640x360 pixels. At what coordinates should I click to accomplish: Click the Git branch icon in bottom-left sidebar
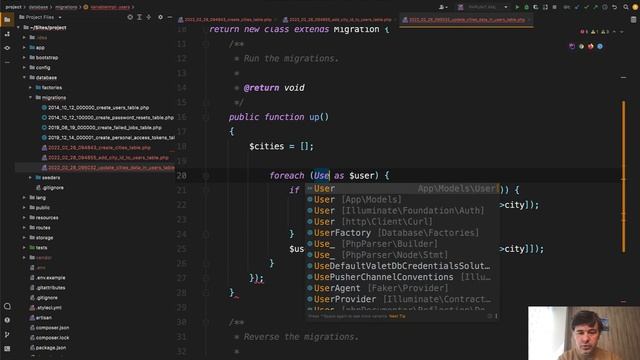coord(7,335)
